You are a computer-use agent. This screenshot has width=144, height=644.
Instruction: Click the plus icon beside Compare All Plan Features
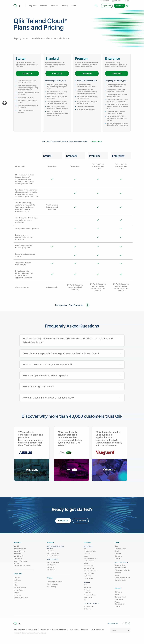point(87,305)
